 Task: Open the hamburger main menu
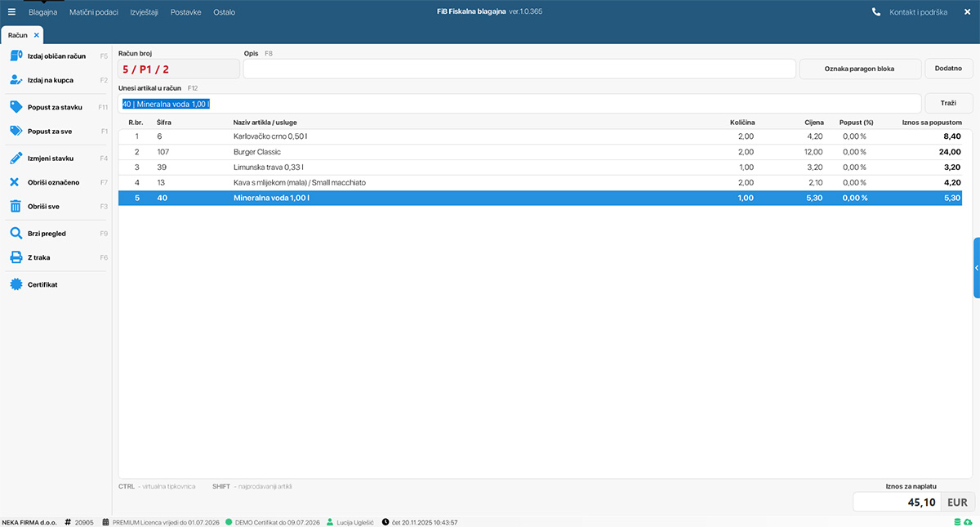pyautogui.click(x=11, y=12)
